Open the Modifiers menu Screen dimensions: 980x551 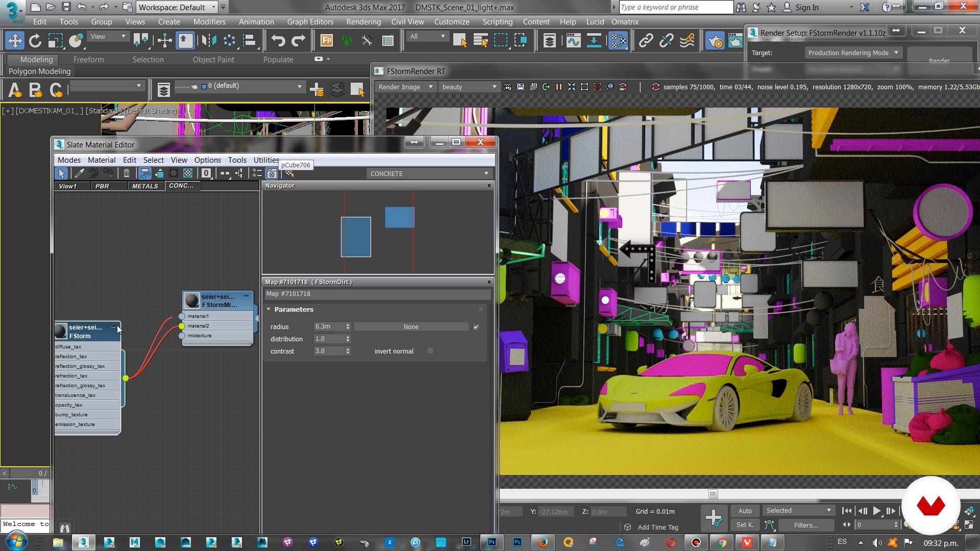click(209, 22)
